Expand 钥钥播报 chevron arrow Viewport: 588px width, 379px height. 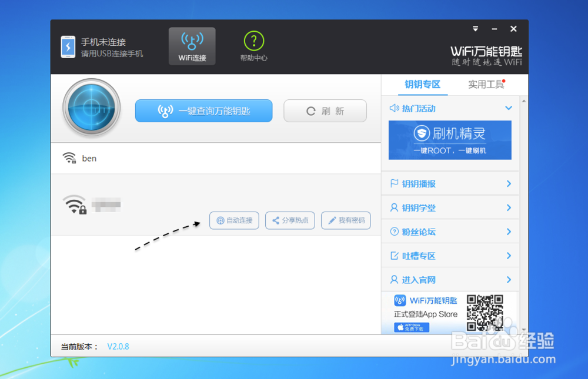509,184
